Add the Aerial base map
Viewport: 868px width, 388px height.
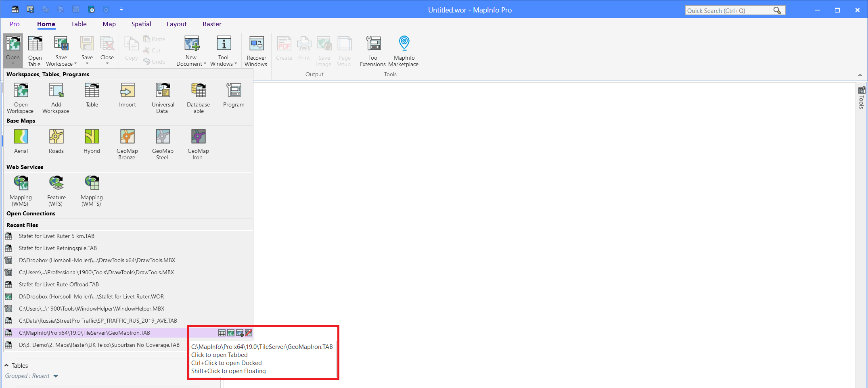click(21, 137)
